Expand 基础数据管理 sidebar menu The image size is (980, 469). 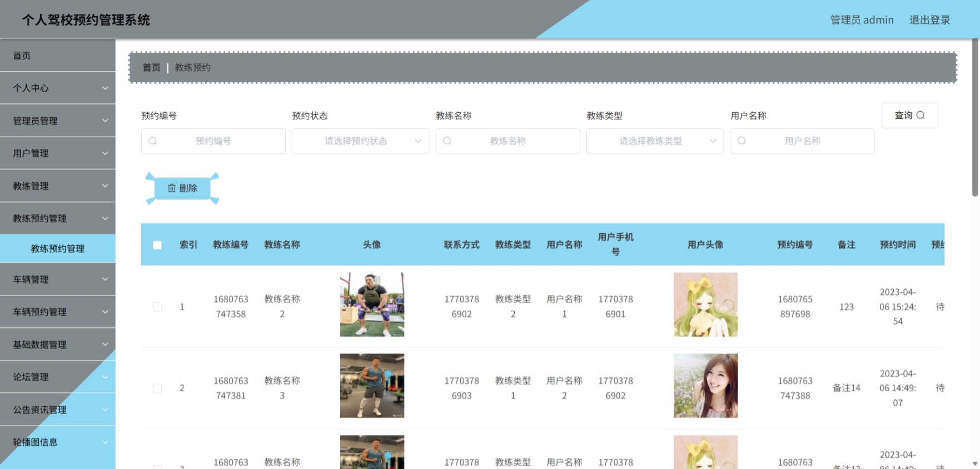(58, 345)
